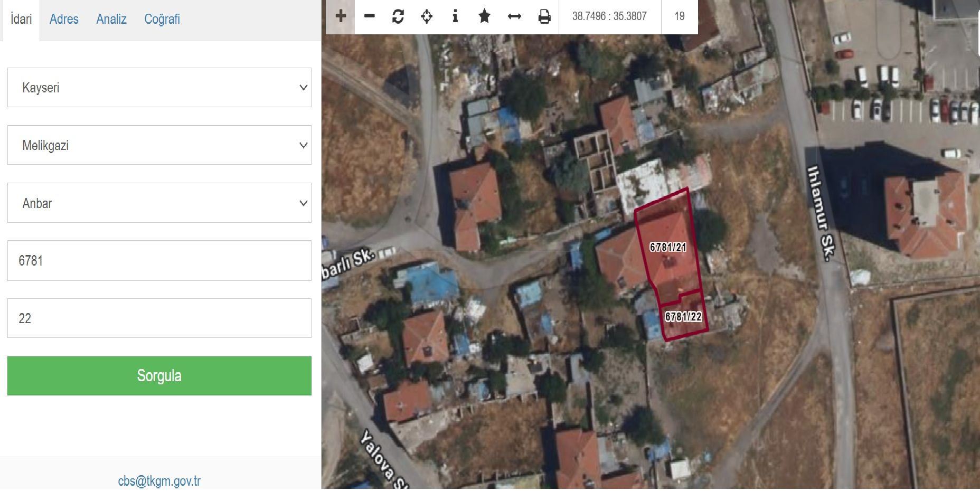This screenshot has width=980, height=491.
Task: Select parcel 6781/21 on the map
Action: [x=668, y=247]
